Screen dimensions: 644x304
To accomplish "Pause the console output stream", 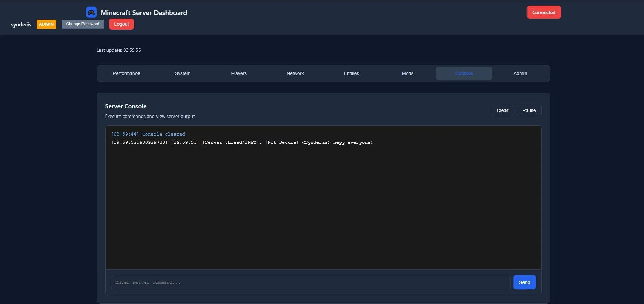I will (529, 110).
